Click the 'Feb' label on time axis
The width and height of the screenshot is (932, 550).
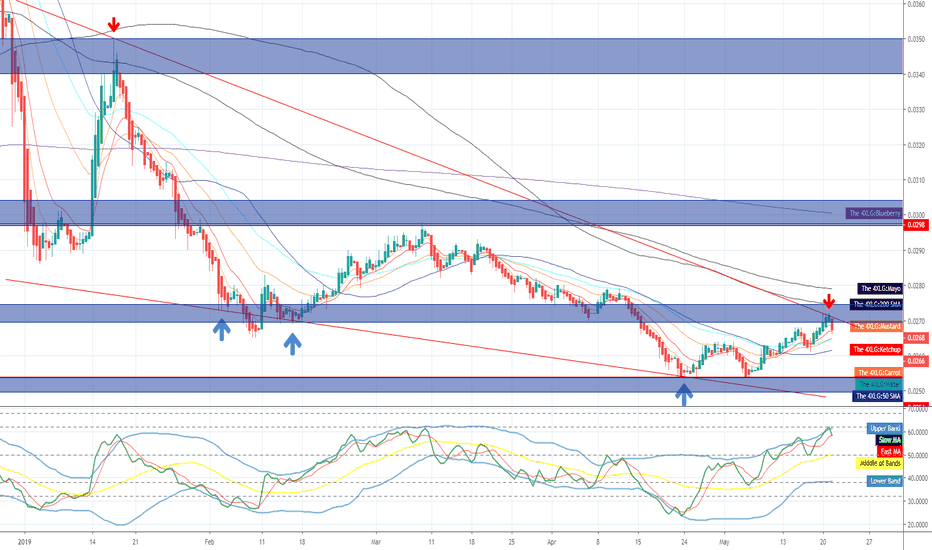[209, 542]
